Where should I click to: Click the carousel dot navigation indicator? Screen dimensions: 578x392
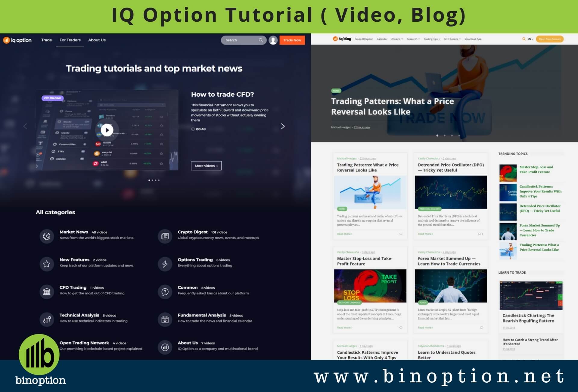(x=154, y=181)
